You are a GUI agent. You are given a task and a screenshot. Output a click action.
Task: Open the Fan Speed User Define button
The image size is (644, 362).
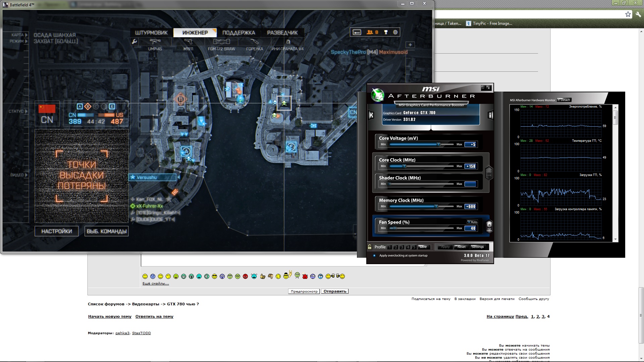coord(489,226)
